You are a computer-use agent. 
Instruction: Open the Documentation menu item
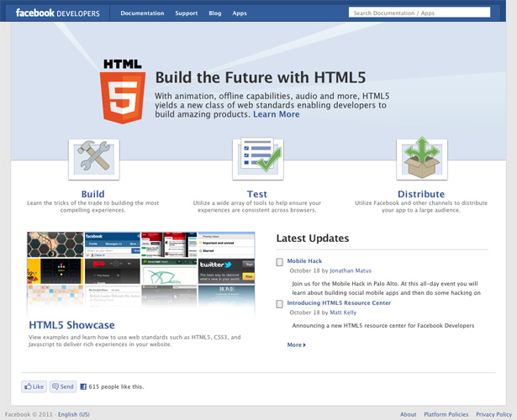click(x=142, y=13)
